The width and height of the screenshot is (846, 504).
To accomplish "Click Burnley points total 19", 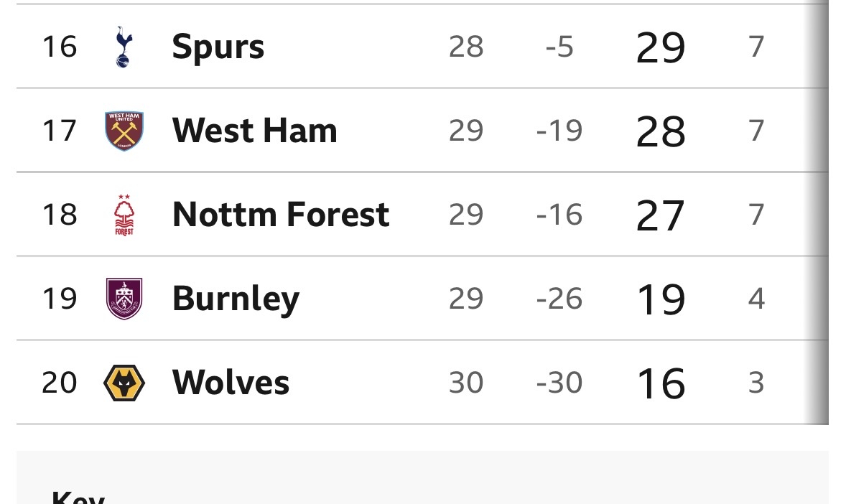I will tap(661, 299).
